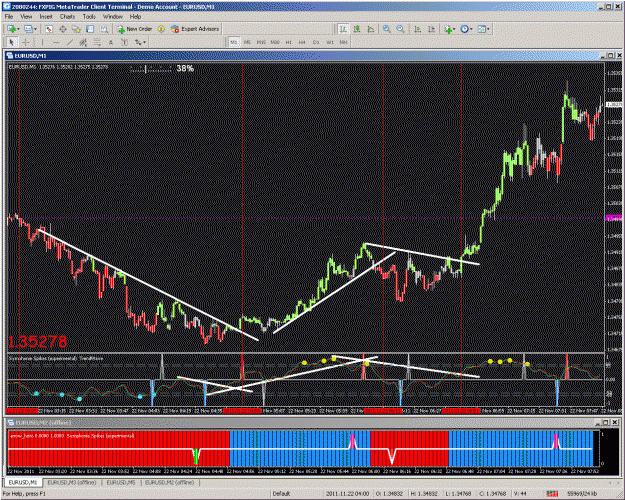Screen dimensions: 625x500
Task: Open the Templates icon
Action: pos(482,29)
